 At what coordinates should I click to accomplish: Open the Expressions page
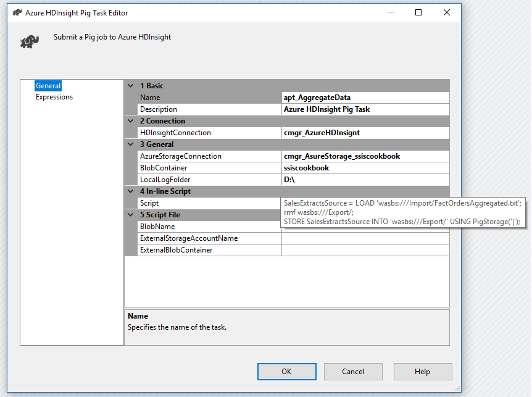coord(54,97)
